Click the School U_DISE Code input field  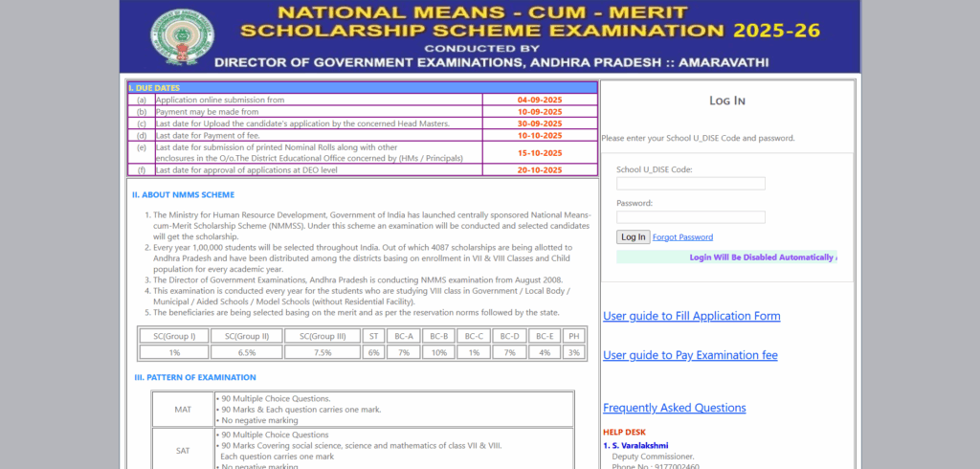point(691,183)
